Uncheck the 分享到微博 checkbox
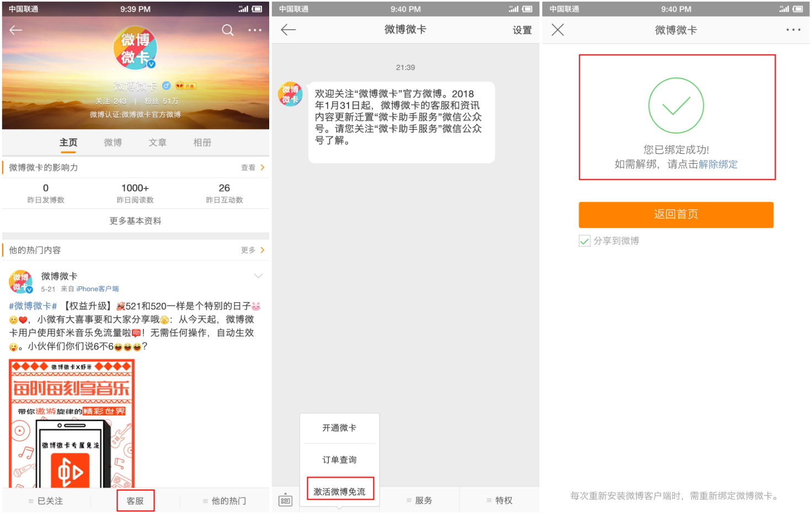Screen dimensions: 812x514 tap(584, 240)
